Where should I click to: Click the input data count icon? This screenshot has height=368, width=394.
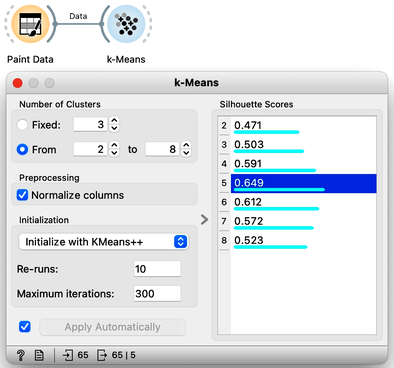coord(68,355)
